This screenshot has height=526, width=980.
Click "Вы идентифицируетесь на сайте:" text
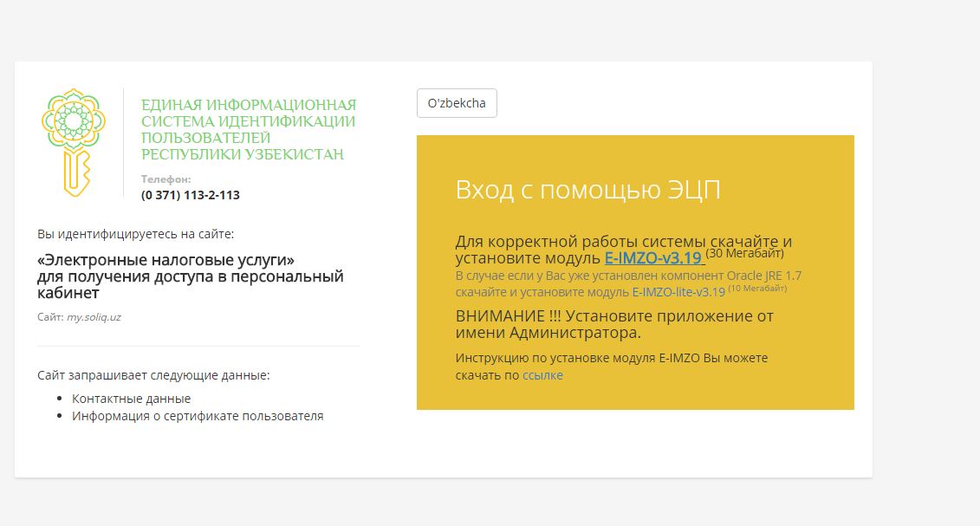[135, 234]
